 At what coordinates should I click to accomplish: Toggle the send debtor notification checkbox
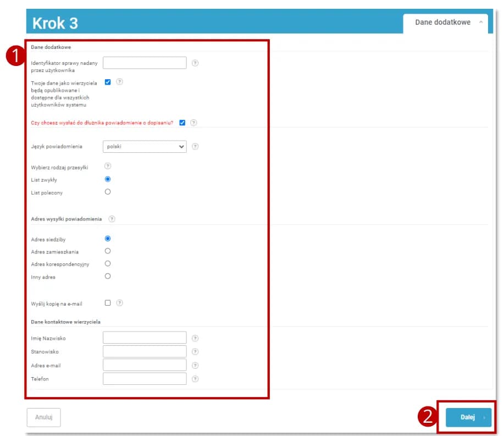pos(182,123)
